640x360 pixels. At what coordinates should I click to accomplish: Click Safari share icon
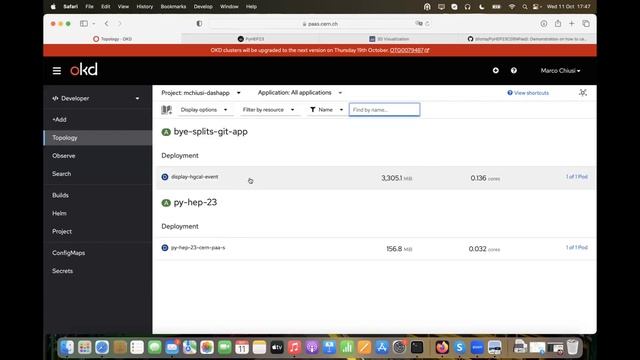tap(558, 24)
